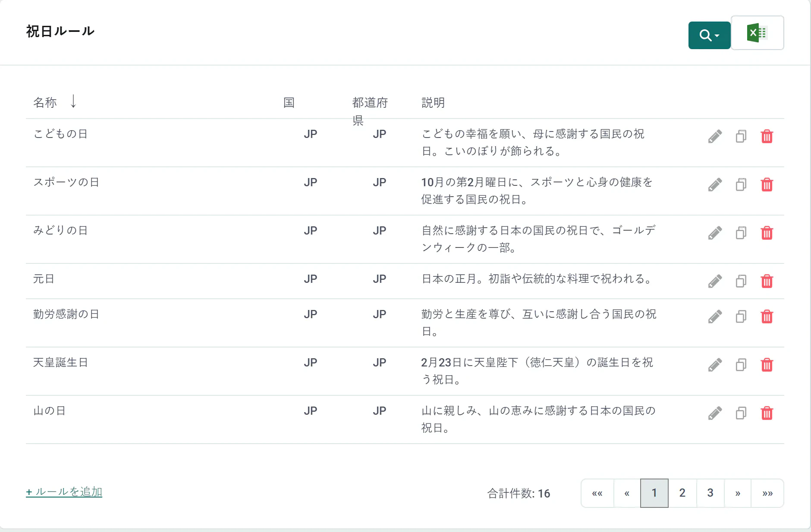Image resolution: width=811 pixels, height=532 pixels.
Task: Edit the スポーツの日 rule
Action: coord(715,185)
